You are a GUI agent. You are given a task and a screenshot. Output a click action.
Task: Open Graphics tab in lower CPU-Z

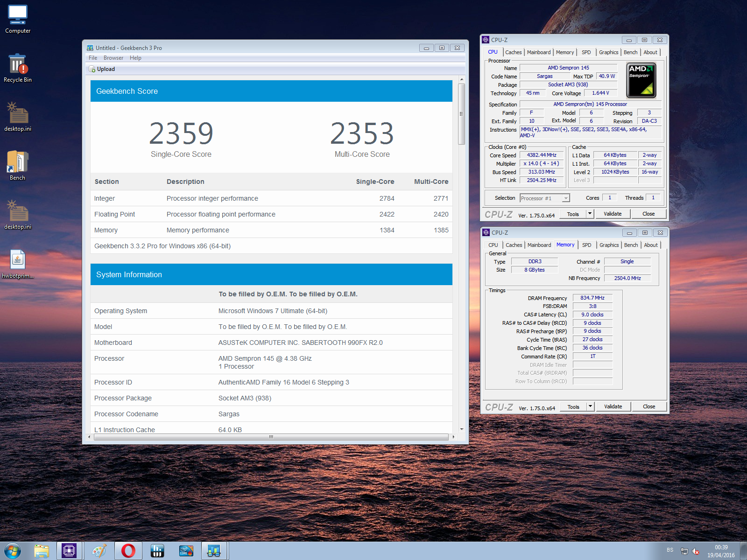[x=609, y=245]
